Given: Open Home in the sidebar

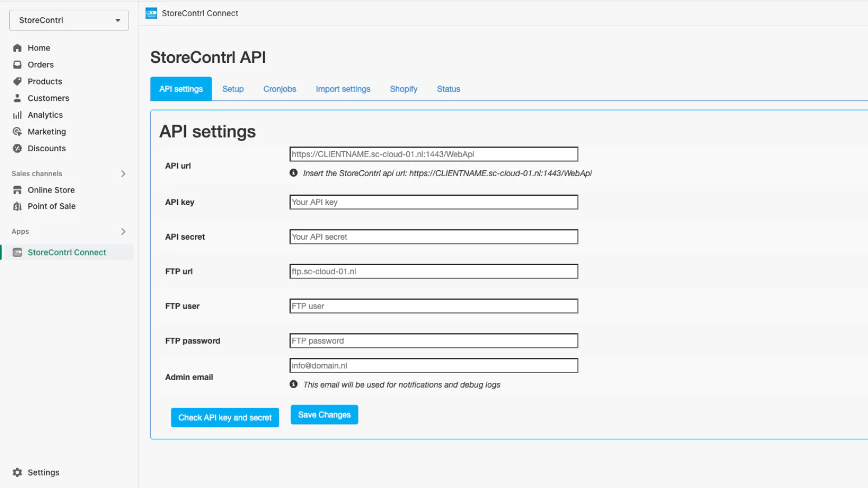Looking at the screenshot, I should tap(39, 48).
